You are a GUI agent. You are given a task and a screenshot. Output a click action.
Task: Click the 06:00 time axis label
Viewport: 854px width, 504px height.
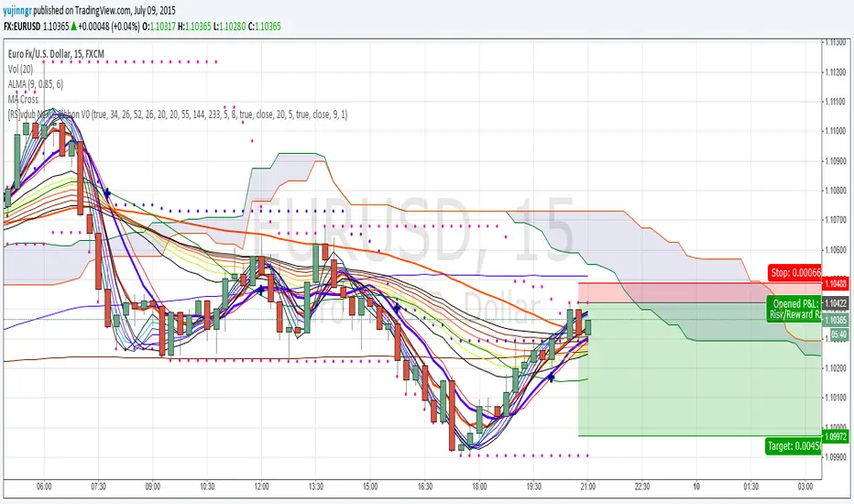tap(44, 486)
